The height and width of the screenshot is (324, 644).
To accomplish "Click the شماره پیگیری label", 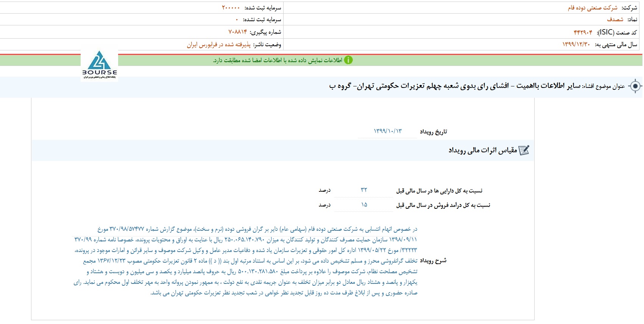I will (x=266, y=32).
